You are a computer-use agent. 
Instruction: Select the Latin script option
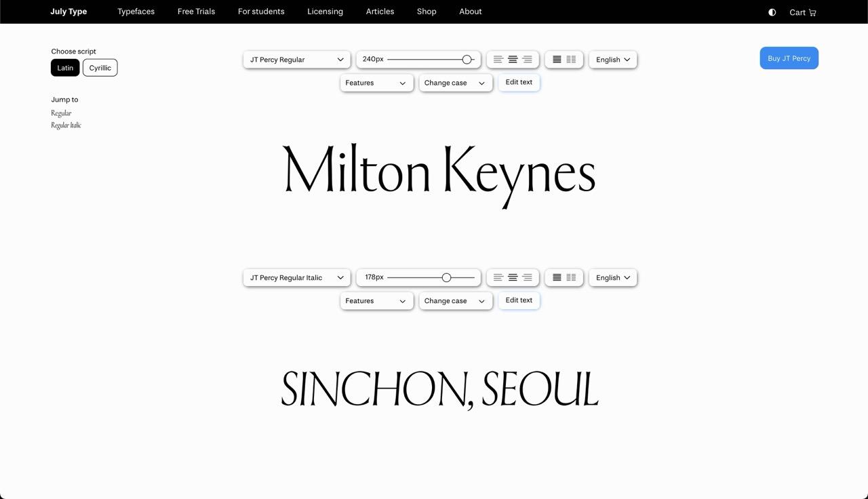65,68
